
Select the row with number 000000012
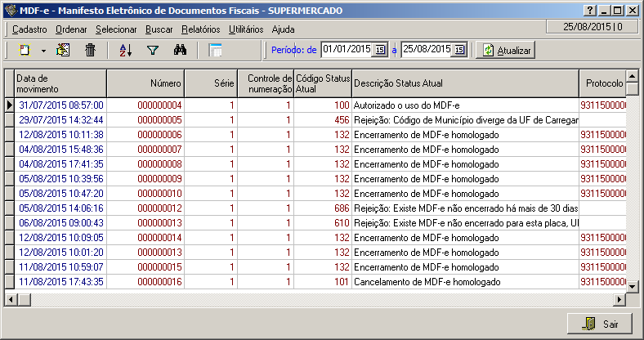pos(159,208)
